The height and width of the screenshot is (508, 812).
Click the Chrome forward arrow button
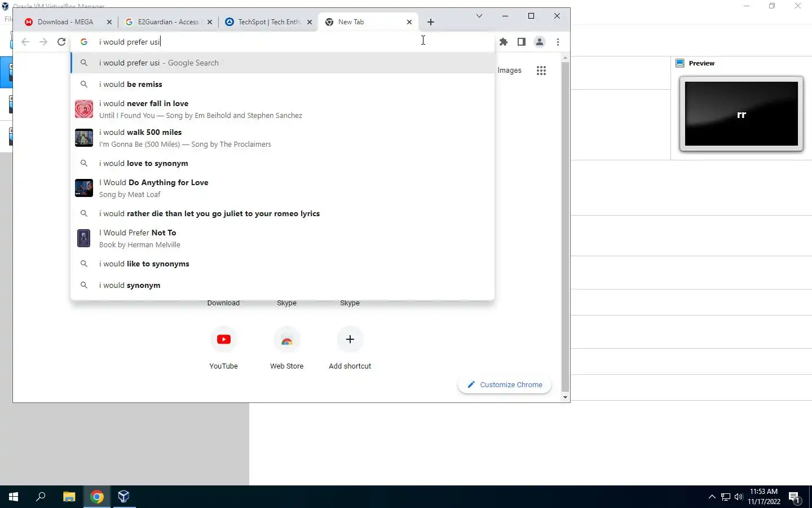(43, 42)
